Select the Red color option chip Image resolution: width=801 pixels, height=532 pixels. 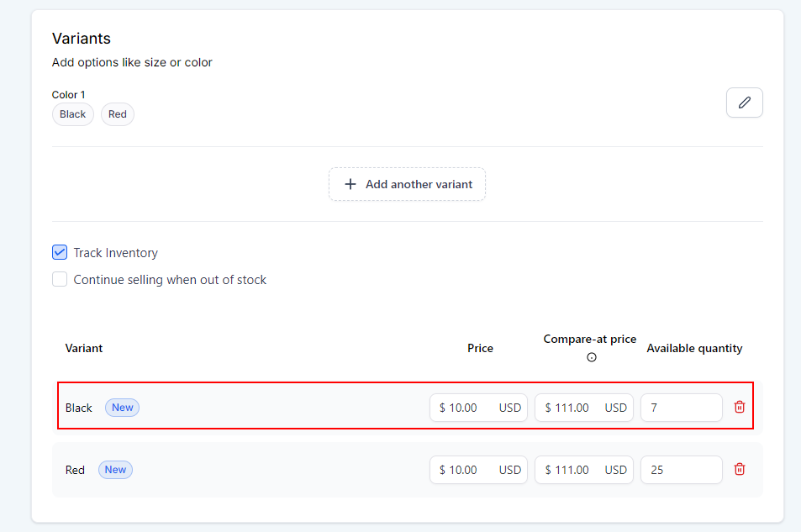tap(118, 114)
